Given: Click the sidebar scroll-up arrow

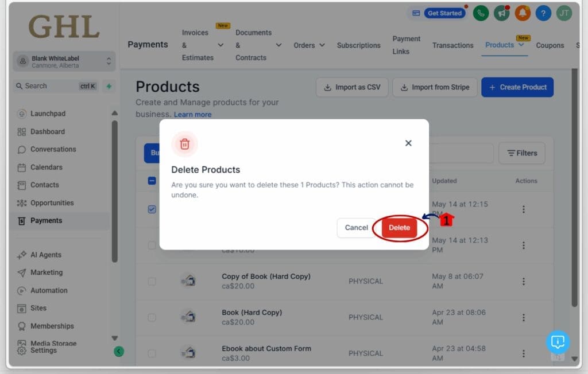Looking at the screenshot, I should 115,113.
